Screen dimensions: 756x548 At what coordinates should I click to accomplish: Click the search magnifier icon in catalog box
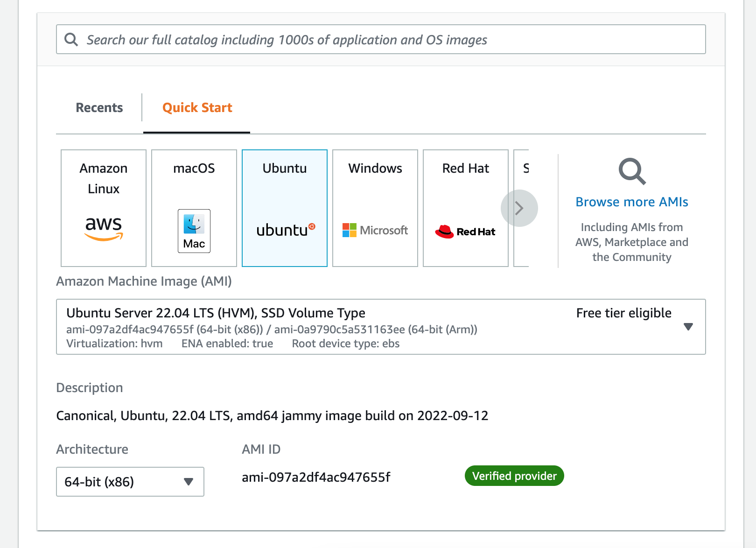point(71,40)
